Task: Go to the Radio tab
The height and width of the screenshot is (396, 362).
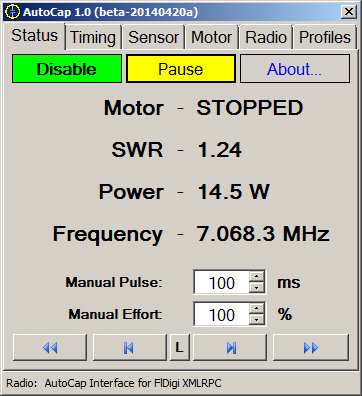Action: [266, 37]
